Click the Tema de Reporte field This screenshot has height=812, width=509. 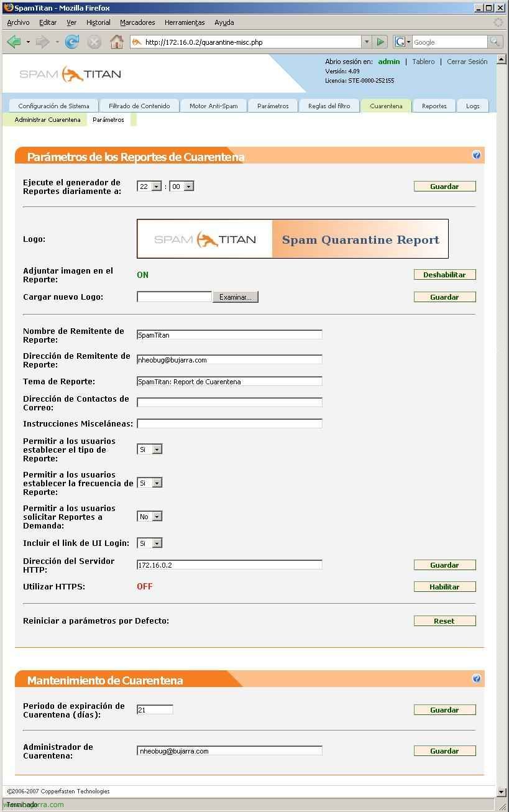point(229,382)
